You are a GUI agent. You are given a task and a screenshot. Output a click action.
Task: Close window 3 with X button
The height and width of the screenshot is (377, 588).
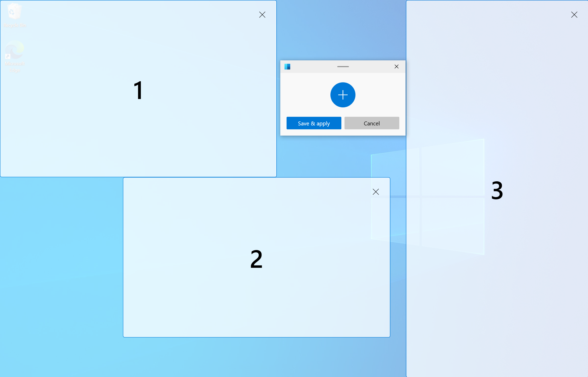click(x=574, y=14)
